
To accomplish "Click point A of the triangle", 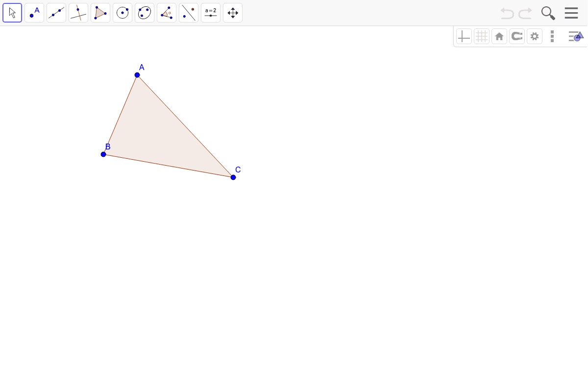I will tap(137, 75).
